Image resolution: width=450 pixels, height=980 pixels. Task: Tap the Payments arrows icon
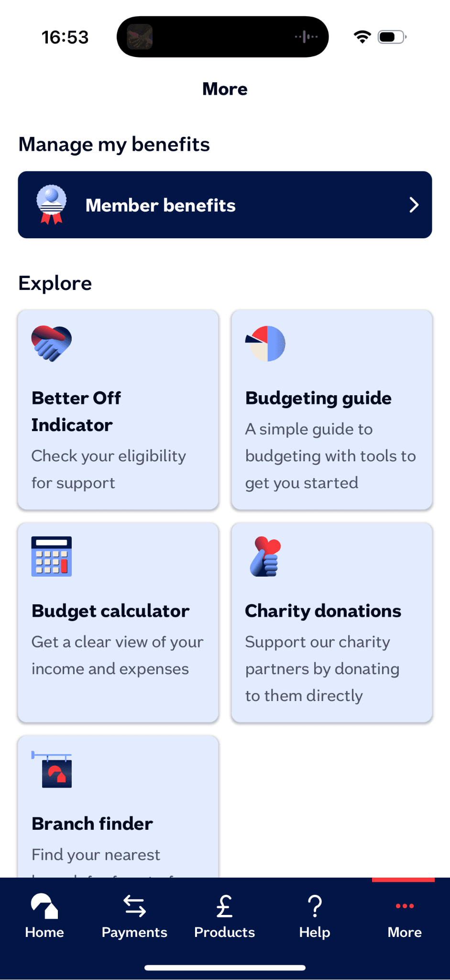[134, 906]
